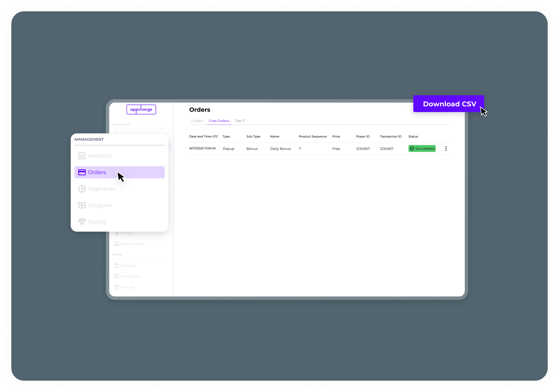
Task: Click the Bundles shopping bag icon
Action: [117, 265]
